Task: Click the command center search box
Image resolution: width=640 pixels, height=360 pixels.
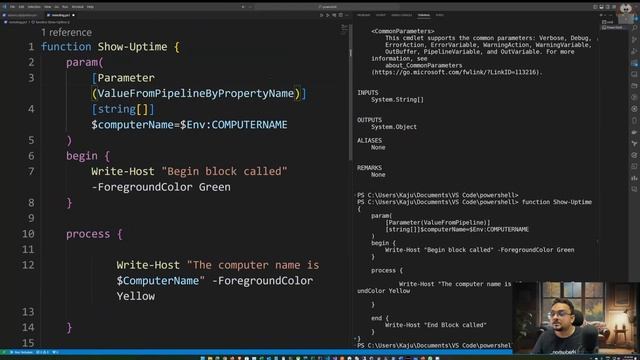Action: [x=327, y=7]
